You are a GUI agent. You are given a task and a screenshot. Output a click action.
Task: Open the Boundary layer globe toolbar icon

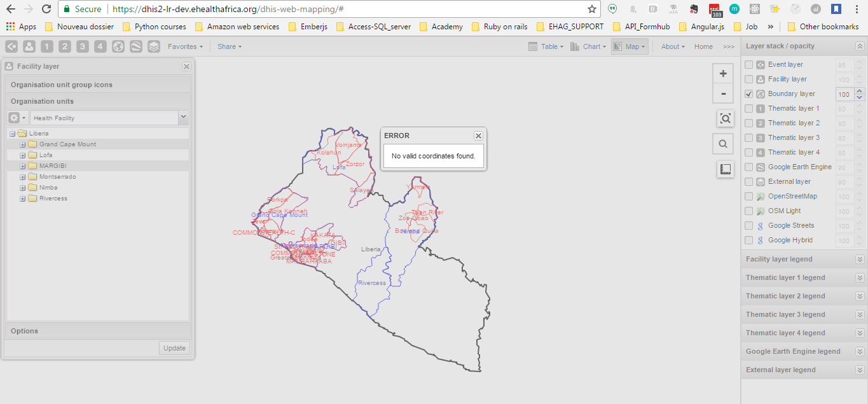(x=118, y=46)
